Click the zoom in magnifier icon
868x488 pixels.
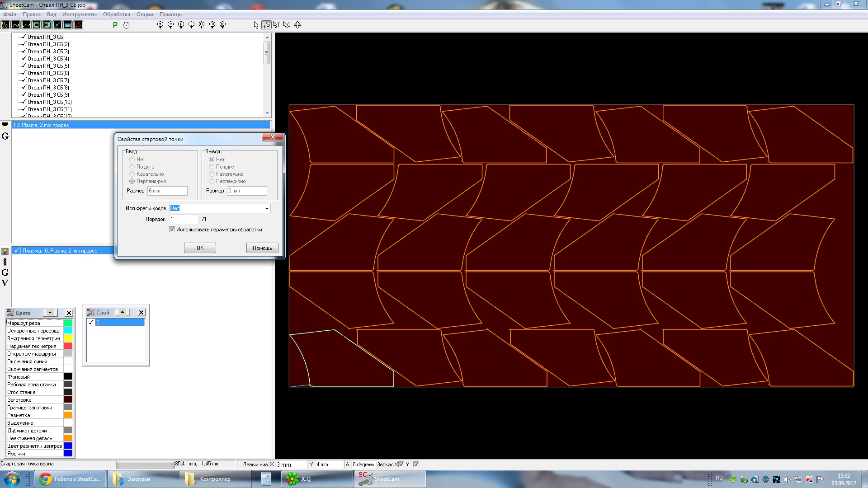tap(160, 25)
